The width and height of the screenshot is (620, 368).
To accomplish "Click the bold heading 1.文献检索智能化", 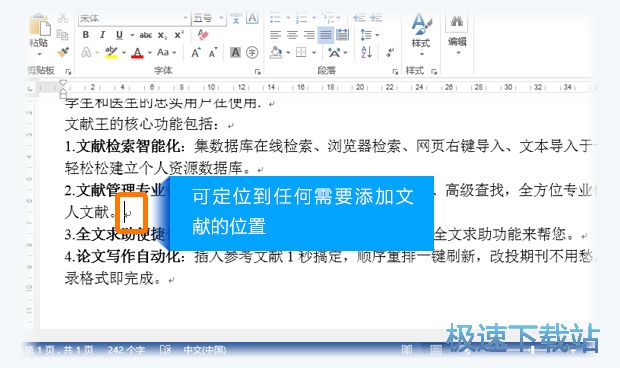I will coord(123,147).
